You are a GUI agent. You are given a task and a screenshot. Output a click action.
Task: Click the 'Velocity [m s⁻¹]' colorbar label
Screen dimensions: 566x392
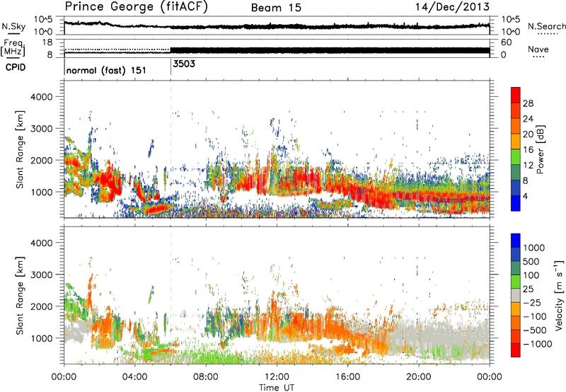(x=559, y=295)
